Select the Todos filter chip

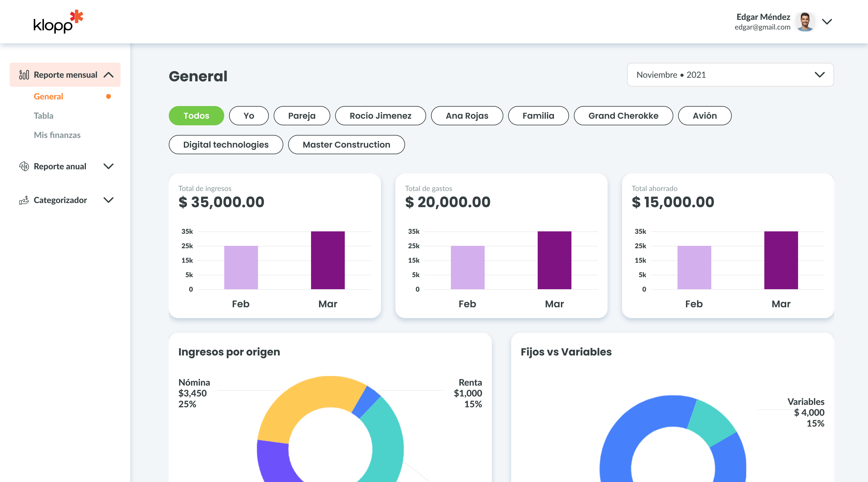[x=196, y=116]
